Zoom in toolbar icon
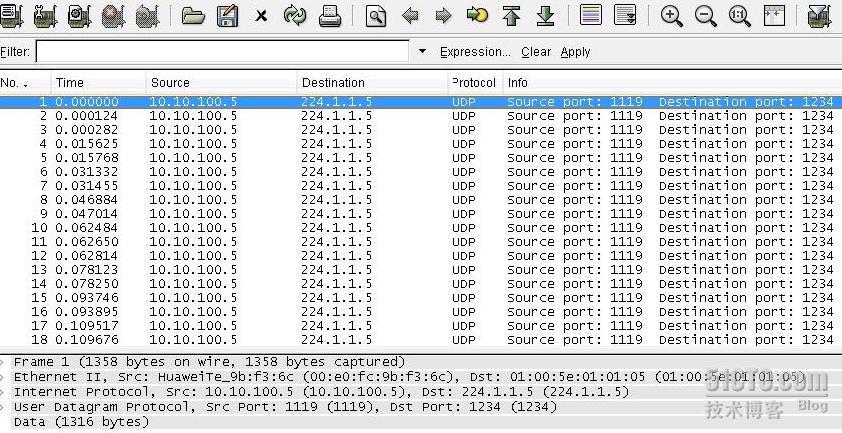 point(672,16)
